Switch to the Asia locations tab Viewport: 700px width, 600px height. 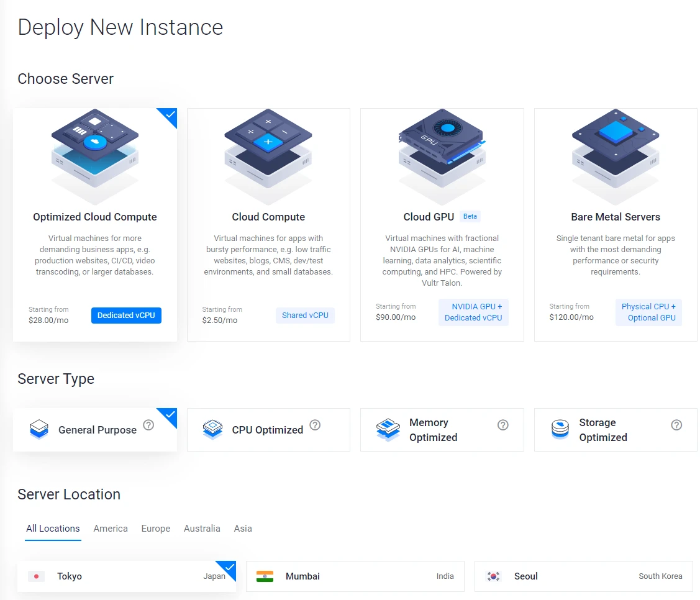point(243,529)
